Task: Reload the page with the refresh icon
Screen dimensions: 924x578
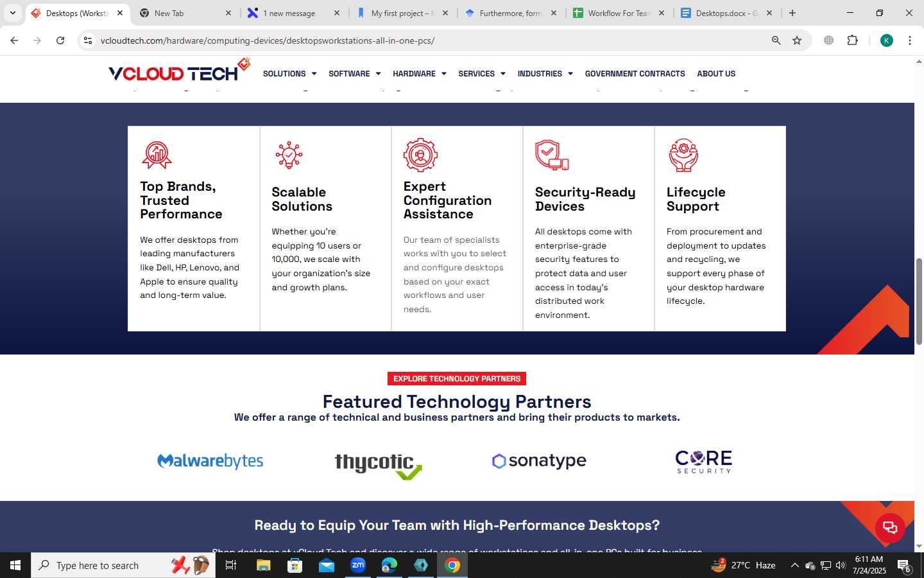Action: click(60, 40)
